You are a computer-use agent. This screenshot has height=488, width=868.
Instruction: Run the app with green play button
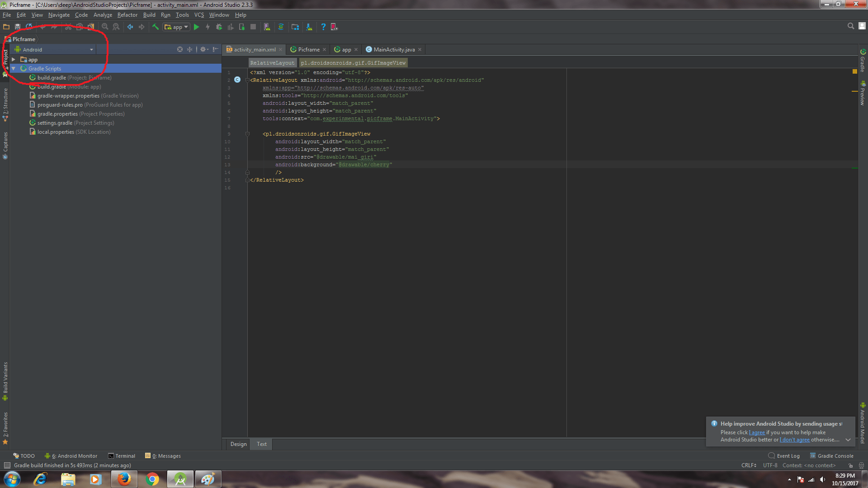(196, 27)
